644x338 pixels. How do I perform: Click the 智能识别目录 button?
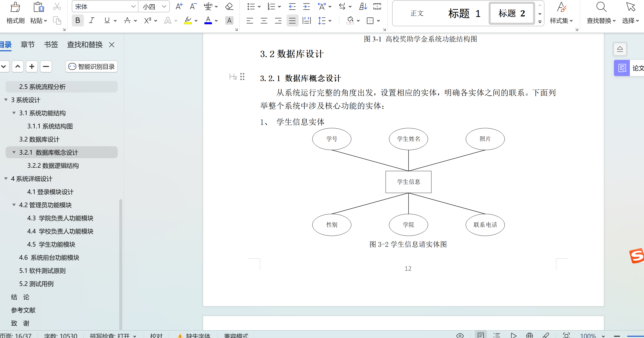tap(91, 66)
